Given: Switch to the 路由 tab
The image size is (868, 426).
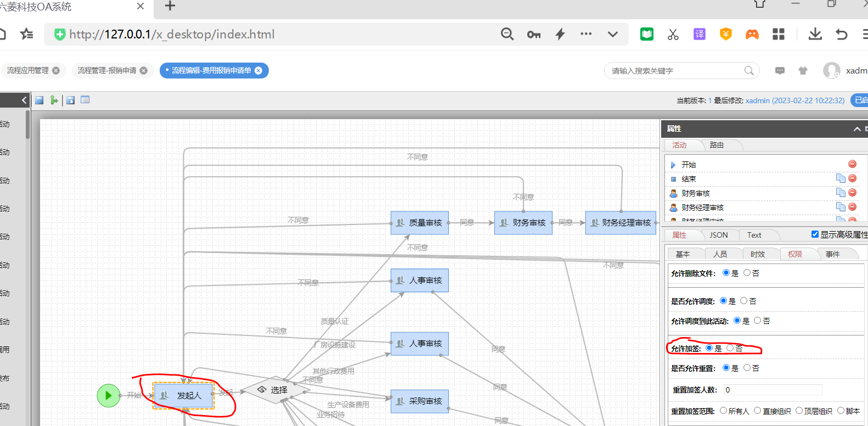Looking at the screenshot, I should (717, 145).
